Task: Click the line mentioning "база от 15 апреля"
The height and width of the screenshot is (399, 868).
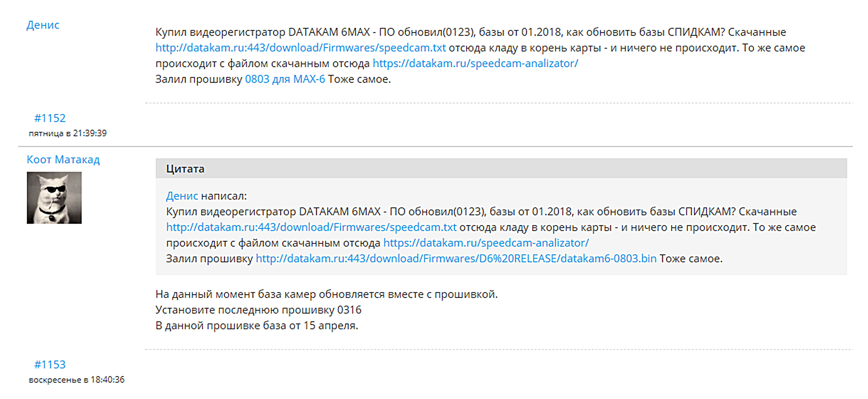Action: tap(256, 326)
